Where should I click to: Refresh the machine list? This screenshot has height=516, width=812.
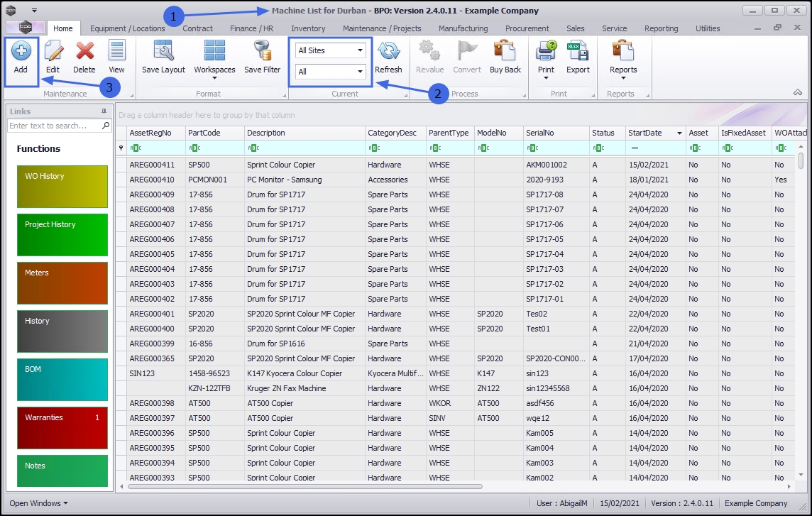pyautogui.click(x=388, y=52)
